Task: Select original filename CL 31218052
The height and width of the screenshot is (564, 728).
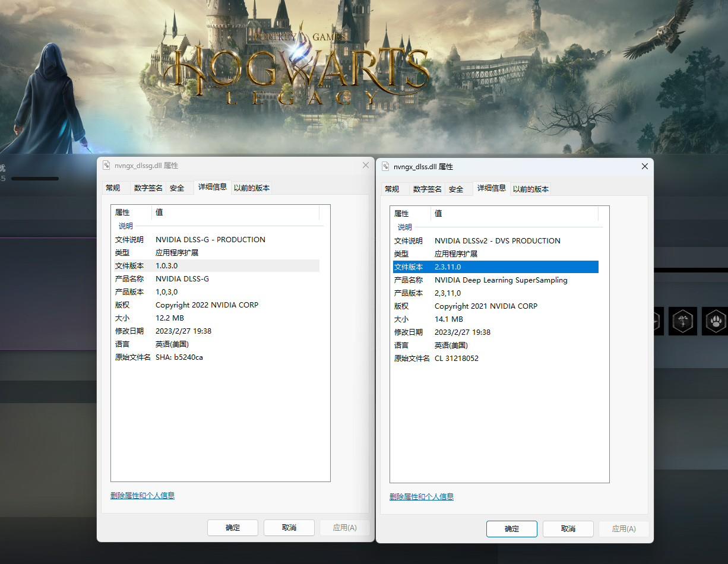Action: [x=457, y=358]
